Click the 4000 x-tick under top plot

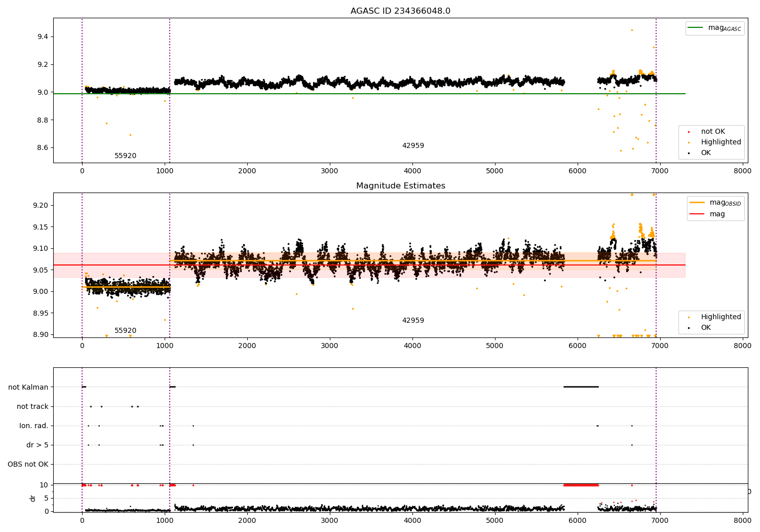tap(412, 171)
